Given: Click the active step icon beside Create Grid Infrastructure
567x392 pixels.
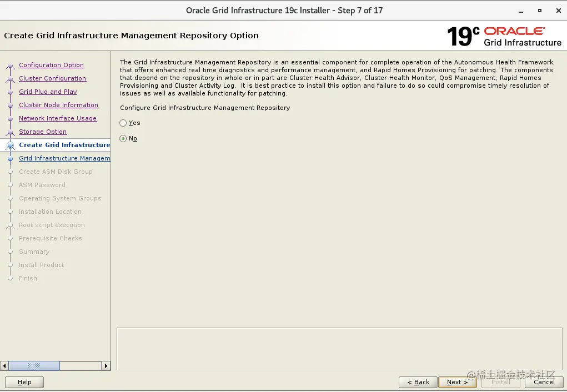Looking at the screenshot, I should click(x=11, y=145).
